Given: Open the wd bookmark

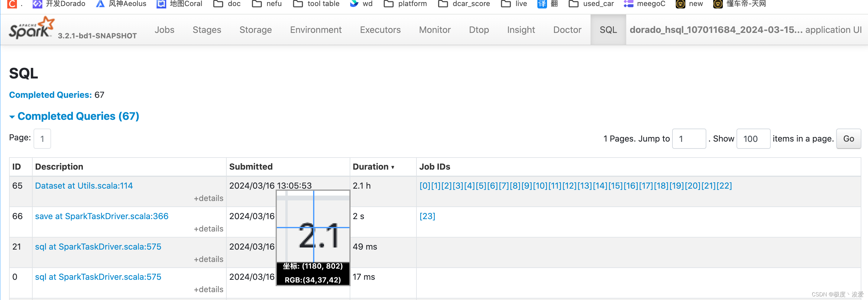Looking at the screenshot, I should (x=361, y=4).
